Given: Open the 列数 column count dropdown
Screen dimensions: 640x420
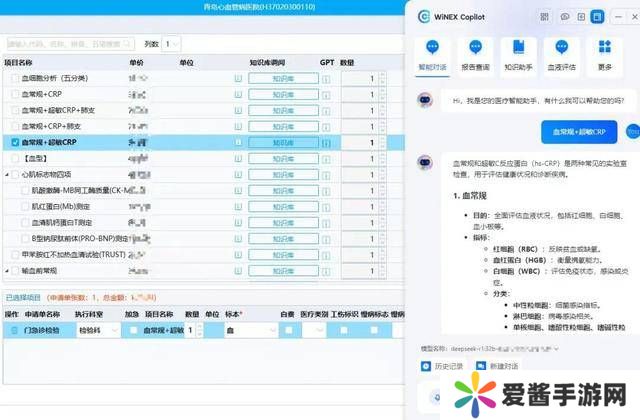Looking at the screenshot, I should [x=174, y=44].
